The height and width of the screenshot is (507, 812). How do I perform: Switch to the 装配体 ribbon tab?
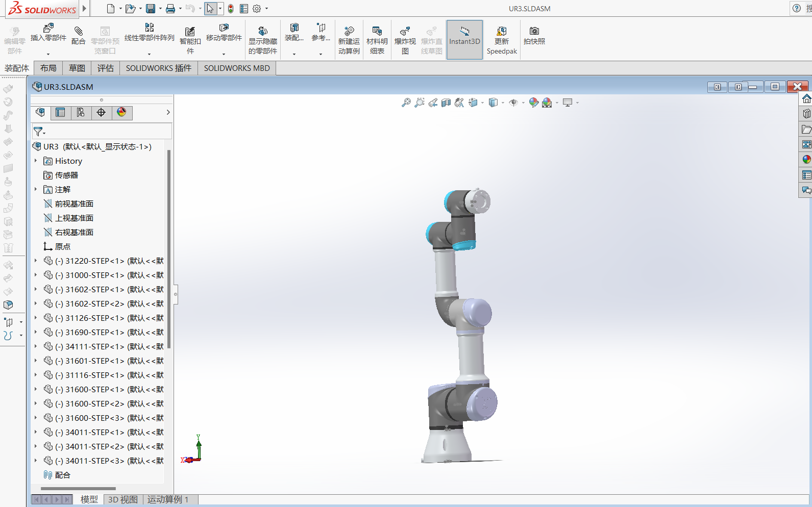[x=17, y=68]
